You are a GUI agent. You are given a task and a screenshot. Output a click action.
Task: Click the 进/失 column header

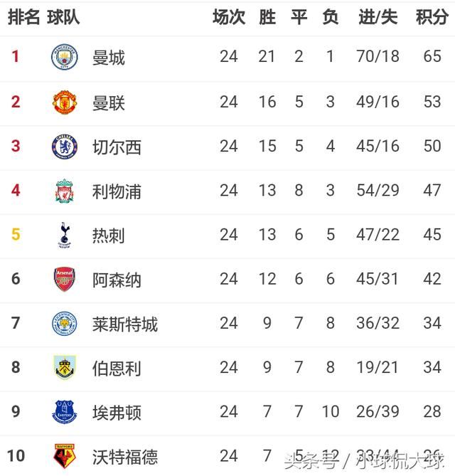click(x=378, y=17)
